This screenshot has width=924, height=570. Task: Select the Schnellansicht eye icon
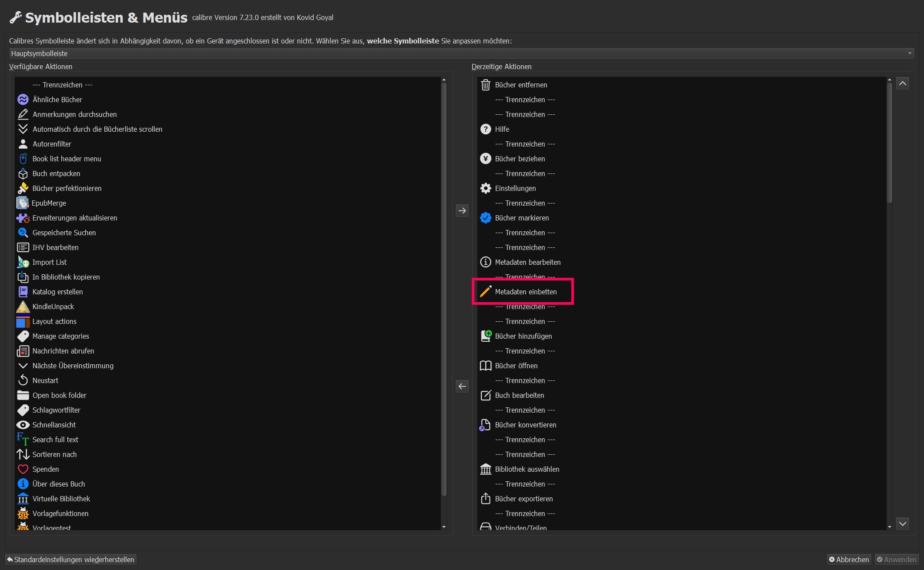click(x=23, y=425)
